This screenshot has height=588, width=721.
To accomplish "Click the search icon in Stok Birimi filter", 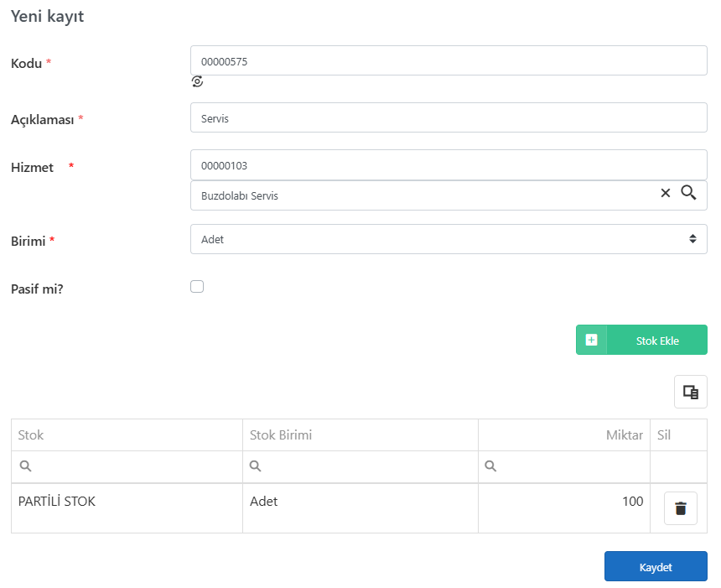I will tap(255, 466).
